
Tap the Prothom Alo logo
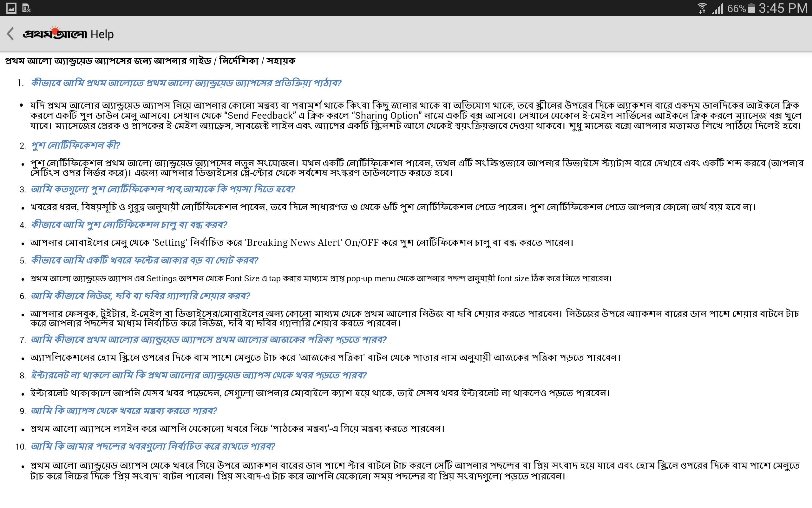[55, 34]
